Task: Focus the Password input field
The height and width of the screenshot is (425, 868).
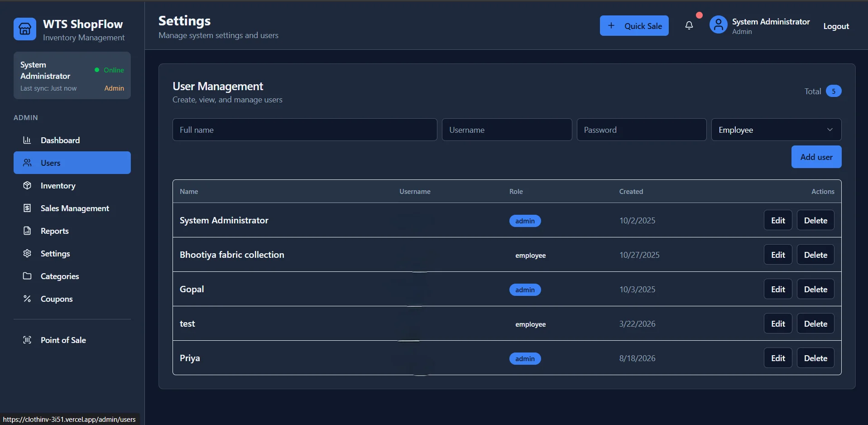Action: tap(641, 130)
